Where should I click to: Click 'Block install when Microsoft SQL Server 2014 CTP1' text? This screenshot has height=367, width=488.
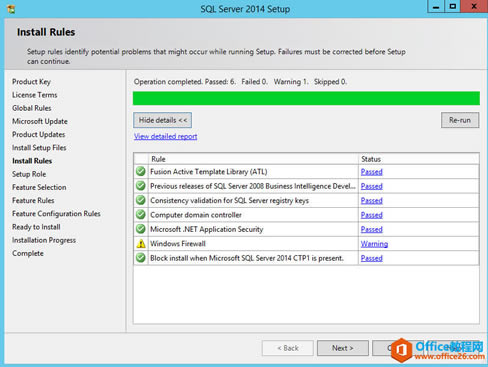tap(247, 258)
